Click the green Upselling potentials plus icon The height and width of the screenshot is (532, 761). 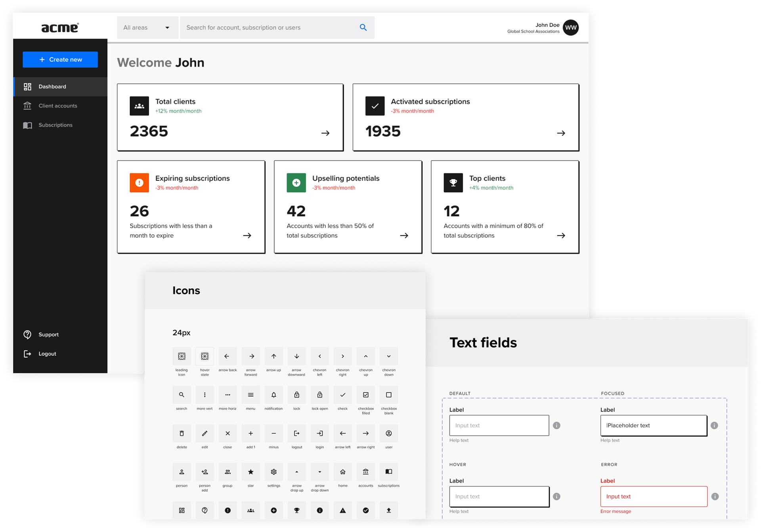tap(296, 183)
